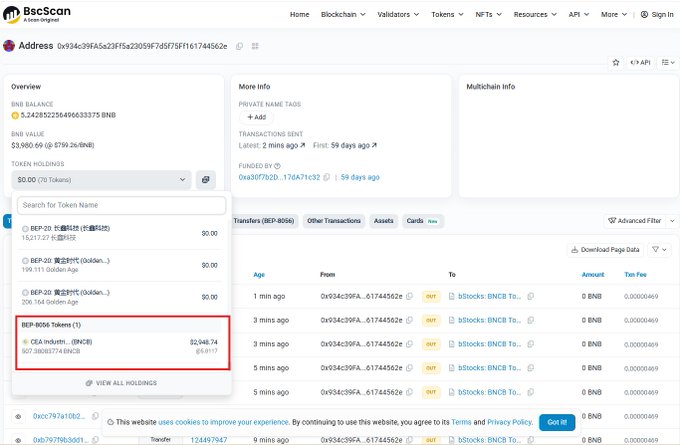
Task: Click VIEW ALL HOLDINGS
Action: (121, 383)
